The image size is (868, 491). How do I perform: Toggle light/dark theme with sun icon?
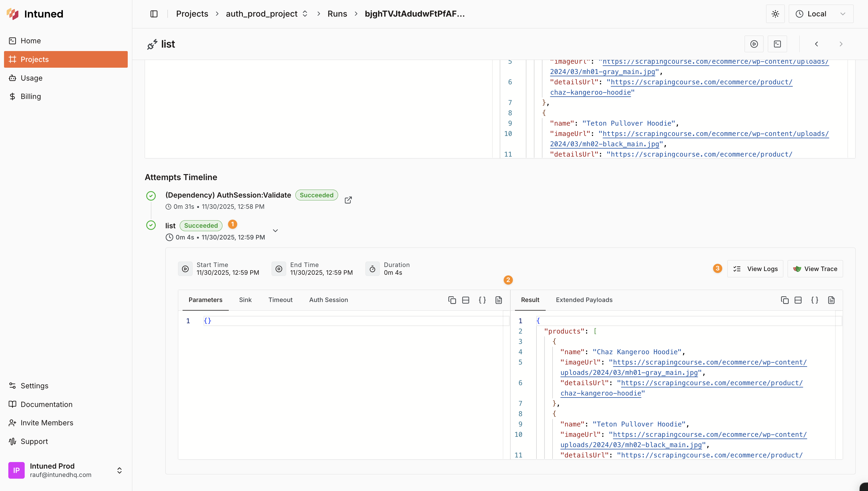(x=775, y=14)
